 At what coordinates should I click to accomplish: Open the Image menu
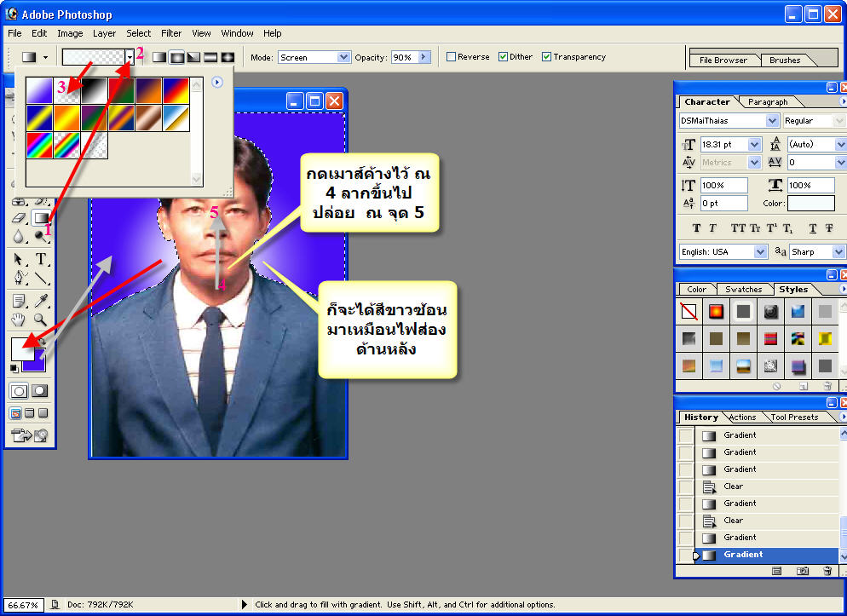click(70, 33)
